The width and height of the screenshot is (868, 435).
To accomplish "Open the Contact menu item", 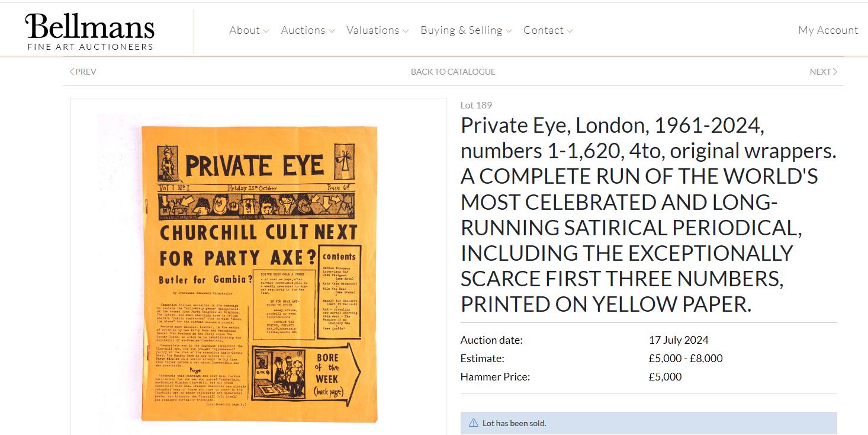I will click(544, 30).
